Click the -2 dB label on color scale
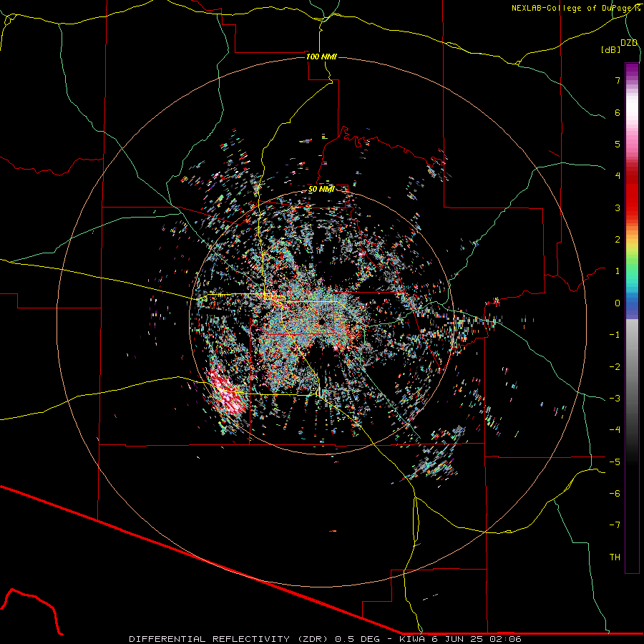 [x=615, y=367]
